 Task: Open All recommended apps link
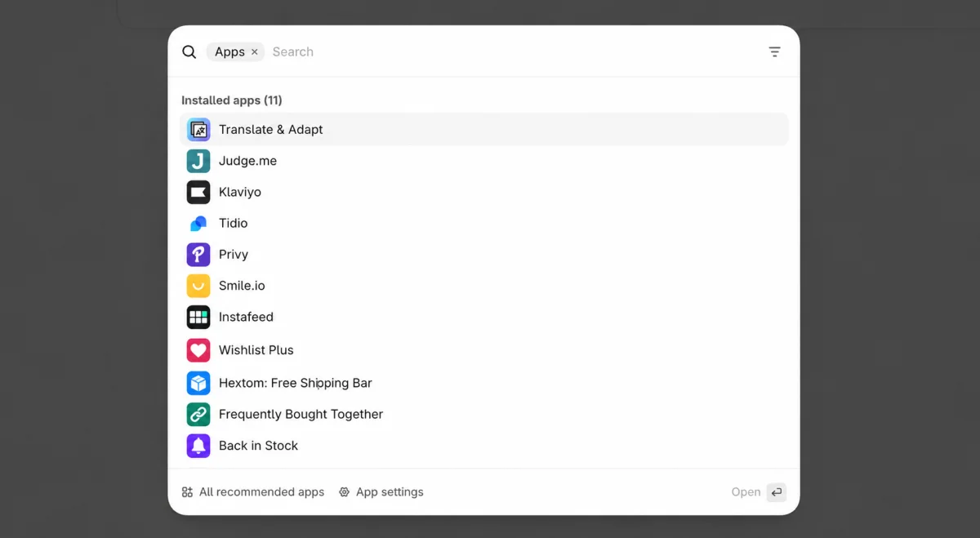pyautogui.click(x=253, y=492)
